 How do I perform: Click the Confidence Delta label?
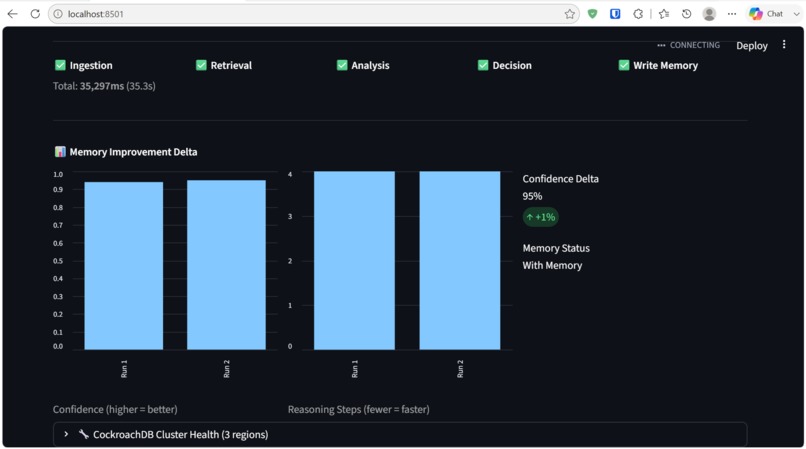[560, 179]
